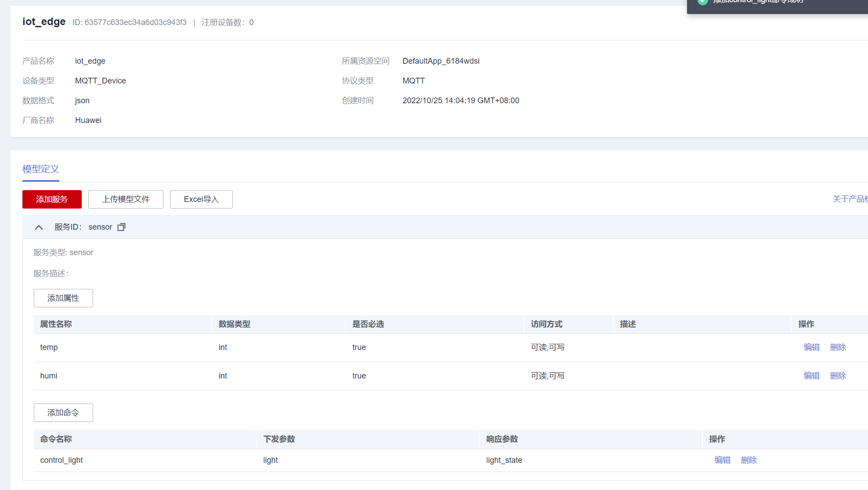
Task: Open the 关于产品 help link
Action: pyautogui.click(x=850, y=199)
